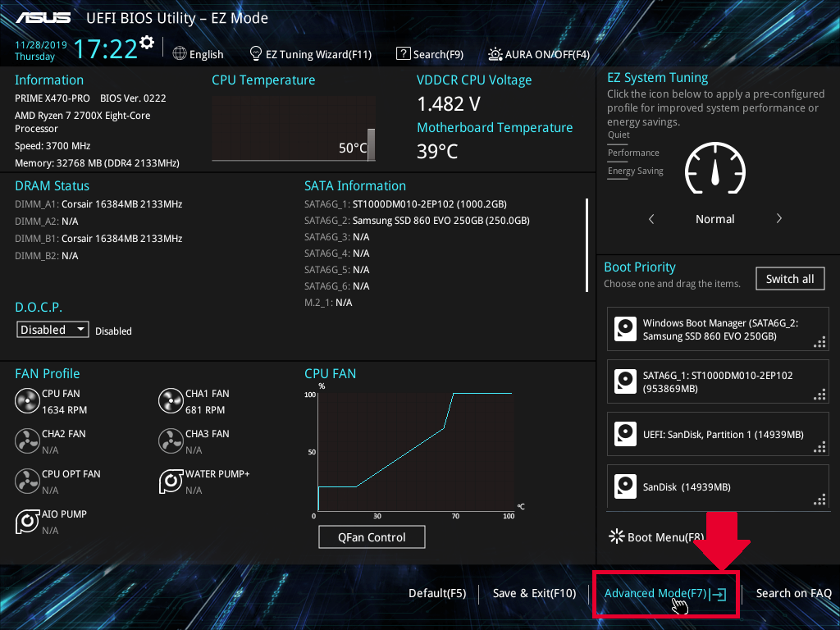Select UEFI: SanDisk, Partition 1 boot entry
The height and width of the screenshot is (630, 840).
pos(718,434)
